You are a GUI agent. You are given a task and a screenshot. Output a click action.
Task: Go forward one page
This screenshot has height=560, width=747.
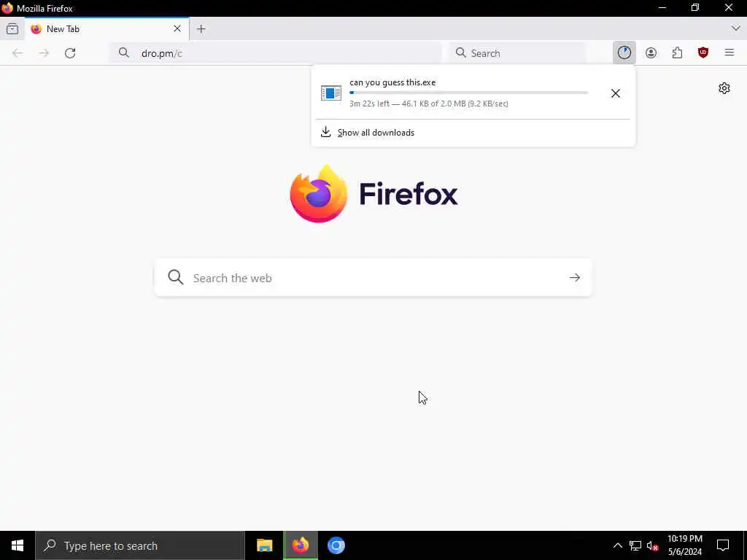pos(44,53)
